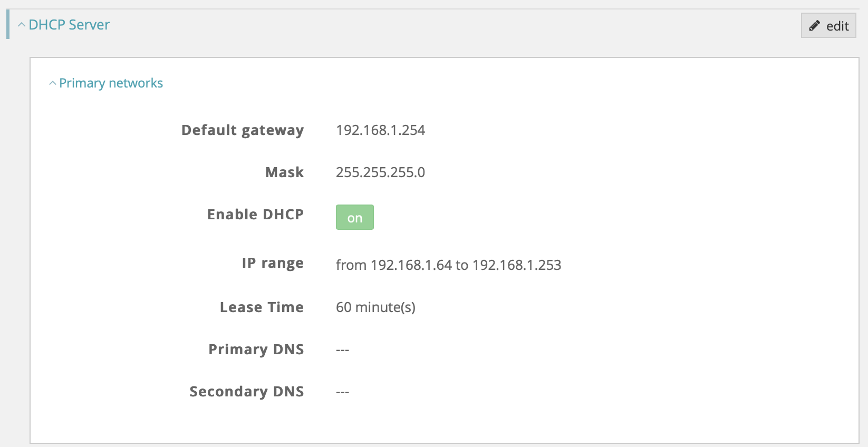Click the Mask label
This screenshot has height=447, width=868.
click(284, 172)
